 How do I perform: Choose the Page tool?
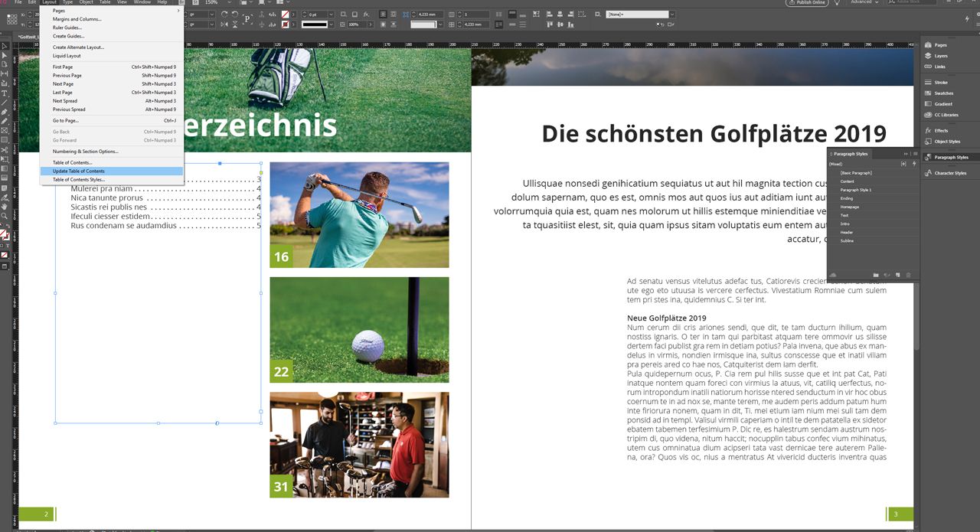pos(5,64)
